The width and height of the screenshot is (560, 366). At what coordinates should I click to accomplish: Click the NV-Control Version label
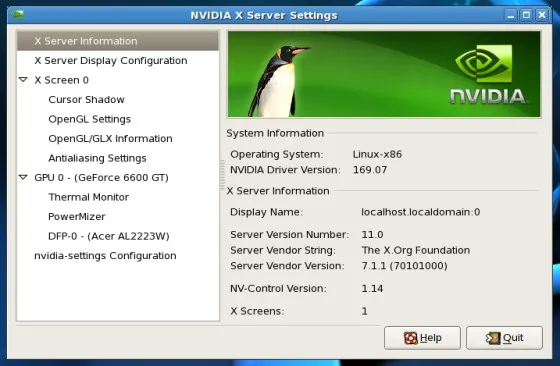[278, 289]
